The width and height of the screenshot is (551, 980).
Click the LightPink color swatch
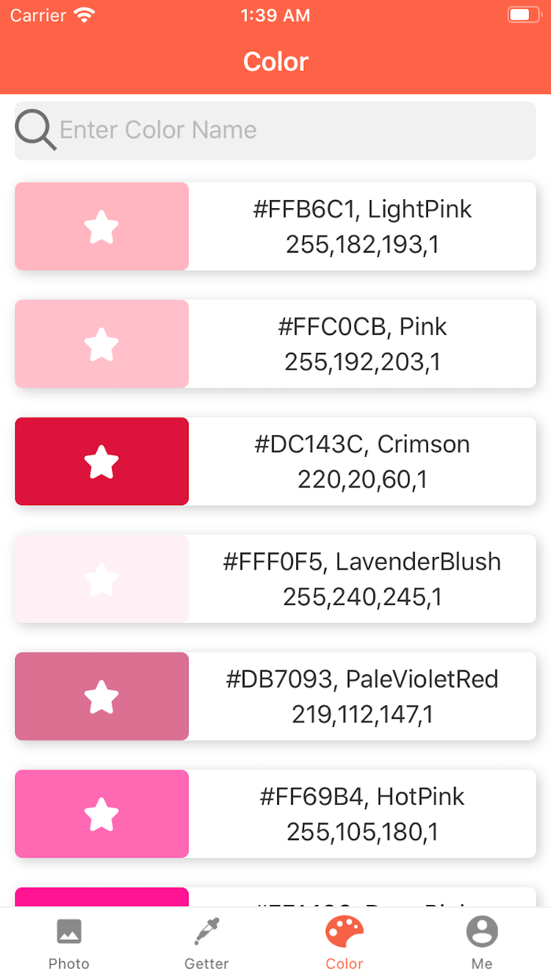click(x=101, y=226)
